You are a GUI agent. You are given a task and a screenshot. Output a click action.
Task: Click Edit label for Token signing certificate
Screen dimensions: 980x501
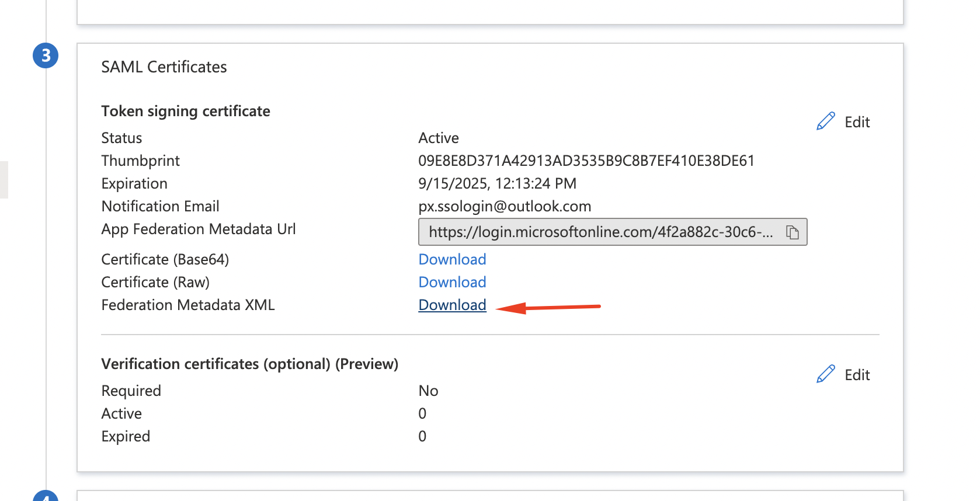(x=857, y=122)
